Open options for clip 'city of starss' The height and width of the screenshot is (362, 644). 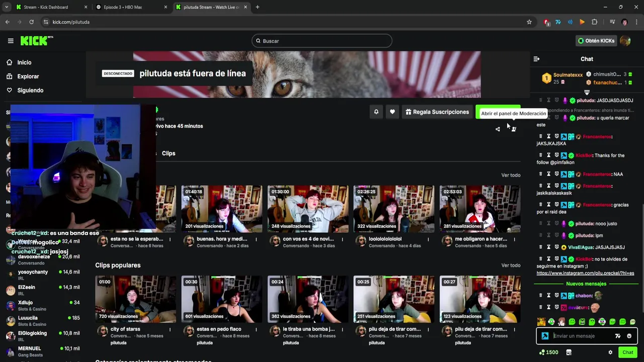[170, 329]
